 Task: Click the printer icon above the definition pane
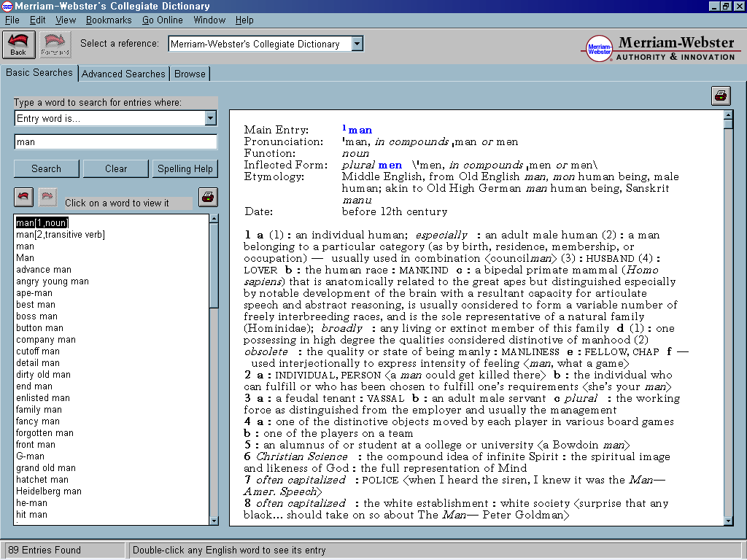[720, 96]
